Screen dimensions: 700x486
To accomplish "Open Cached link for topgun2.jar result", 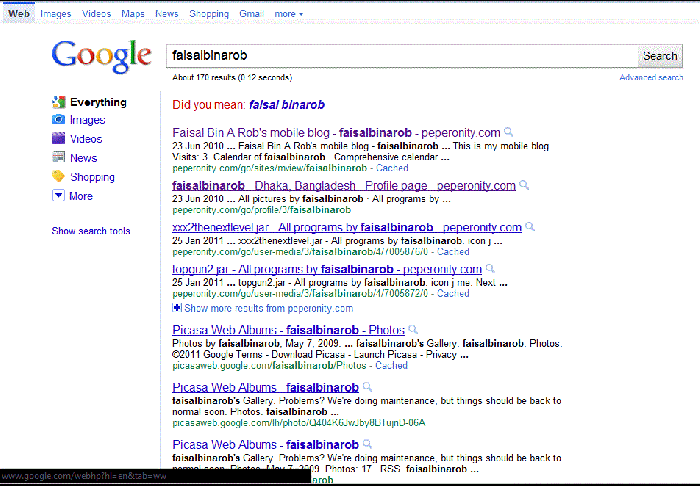I will 453,293.
